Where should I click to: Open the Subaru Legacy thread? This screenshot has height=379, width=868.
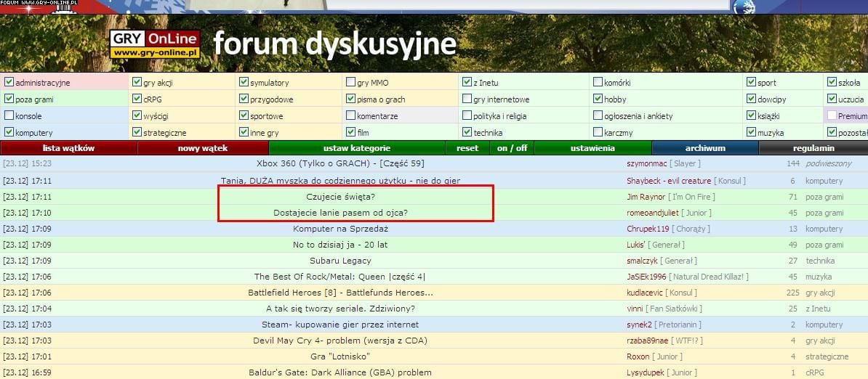pyautogui.click(x=340, y=261)
